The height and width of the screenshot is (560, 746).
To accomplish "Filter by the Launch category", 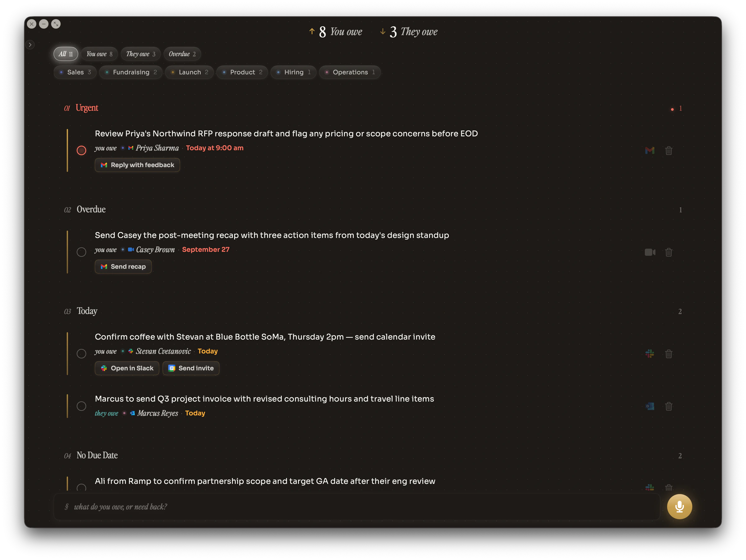I will point(190,72).
